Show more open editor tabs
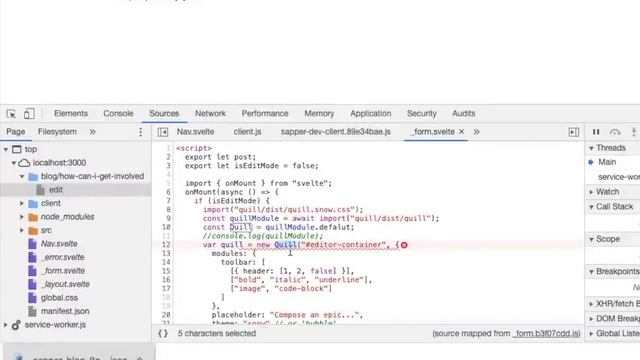This screenshot has height=360, width=640. pyautogui.click(x=476, y=132)
